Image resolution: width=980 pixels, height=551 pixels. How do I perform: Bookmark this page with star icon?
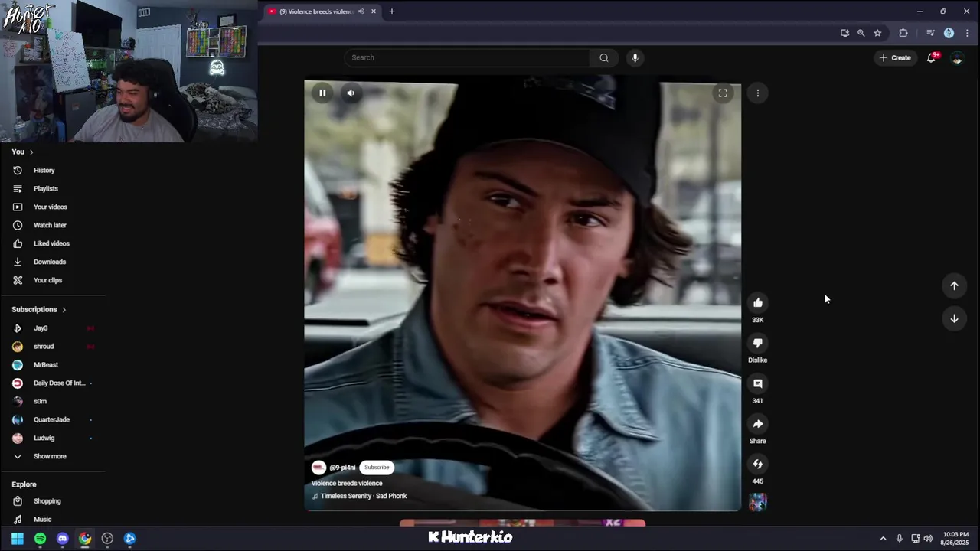click(x=877, y=33)
